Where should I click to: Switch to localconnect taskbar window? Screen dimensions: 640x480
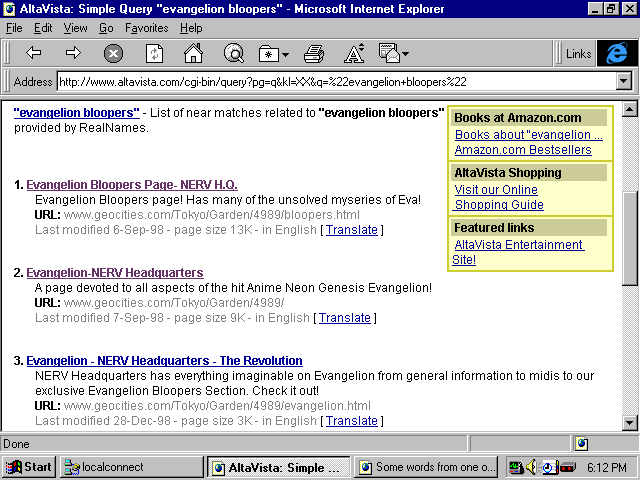(130, 467)
